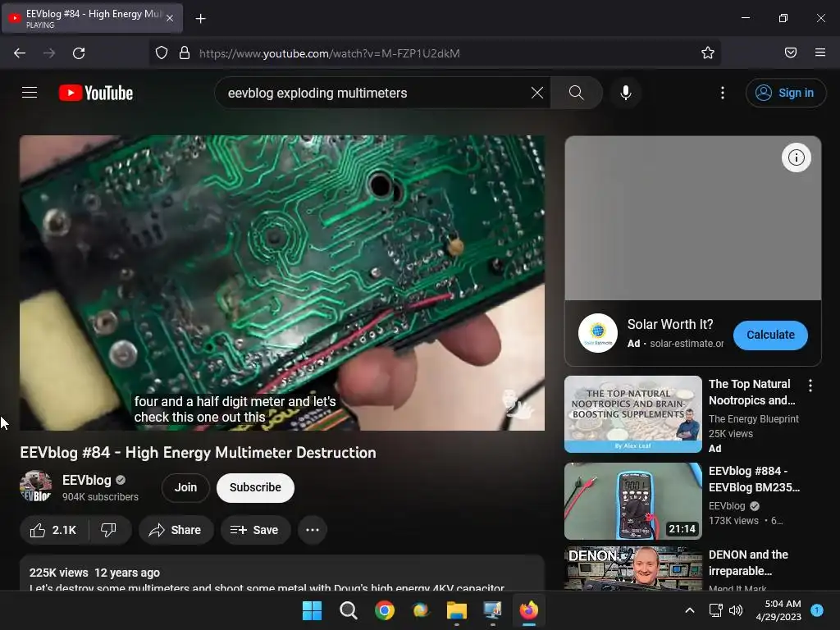Open EEVblog channel avatar

click(x=36, y=486)
